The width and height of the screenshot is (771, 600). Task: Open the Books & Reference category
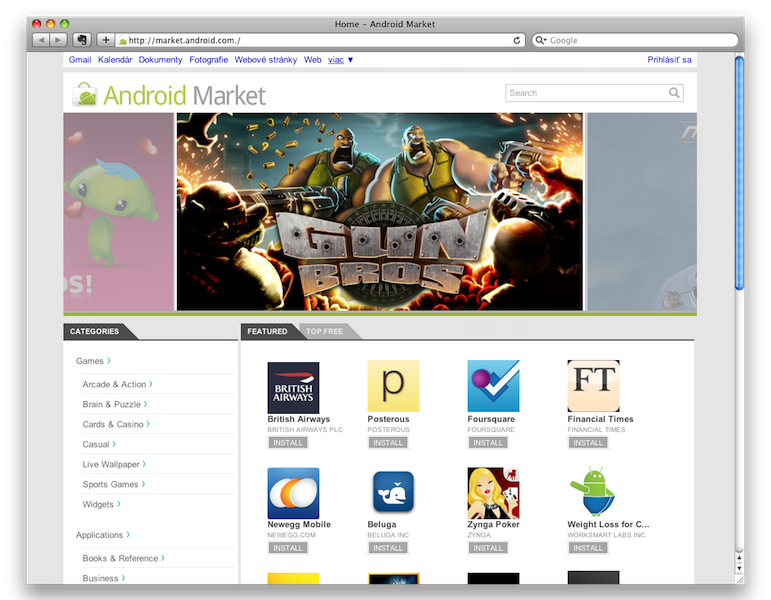(123, 558)
